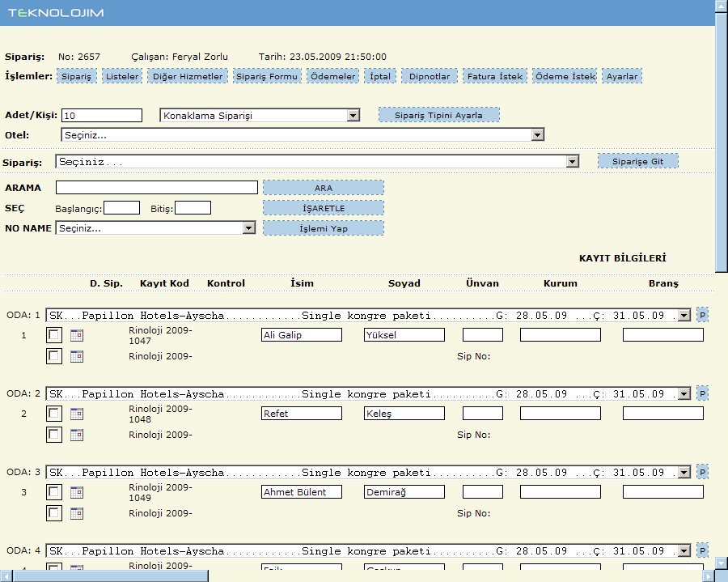The width and height of the screenshot is (728, 582).
Task: Click the Kayıt Kod column header
Action: click(164, 283)
